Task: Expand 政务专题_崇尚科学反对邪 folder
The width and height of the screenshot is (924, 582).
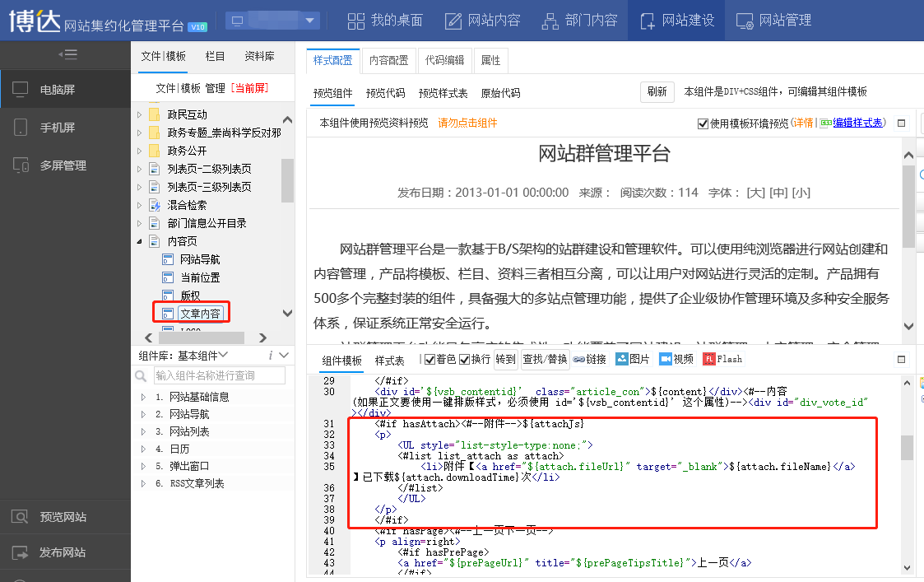Action: click(139, 133)
